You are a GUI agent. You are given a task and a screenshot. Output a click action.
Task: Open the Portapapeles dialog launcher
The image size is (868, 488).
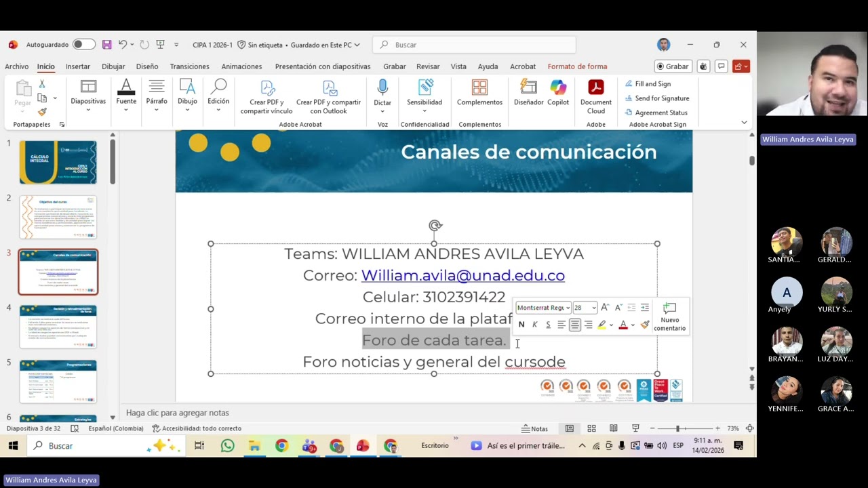62,125
